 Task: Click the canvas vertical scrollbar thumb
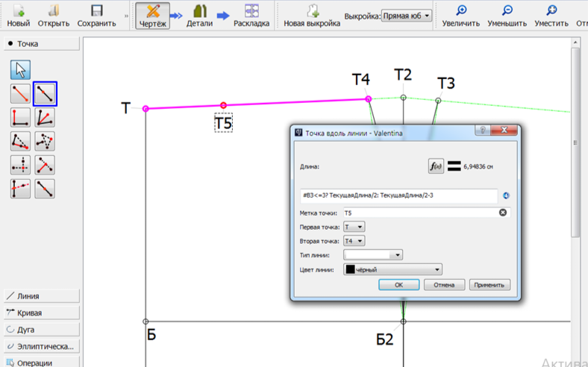point(575,142)
